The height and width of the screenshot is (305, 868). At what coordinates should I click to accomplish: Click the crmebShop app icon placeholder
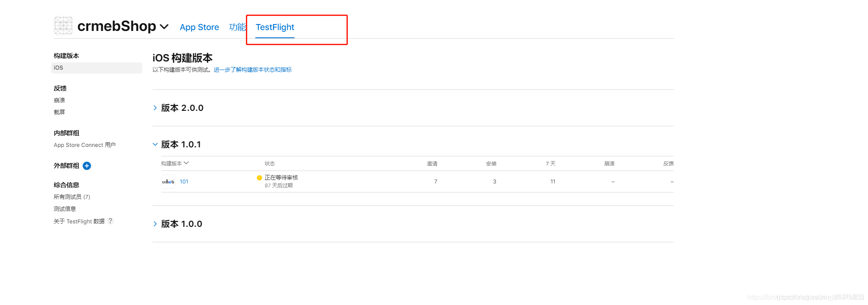point(63,26)
